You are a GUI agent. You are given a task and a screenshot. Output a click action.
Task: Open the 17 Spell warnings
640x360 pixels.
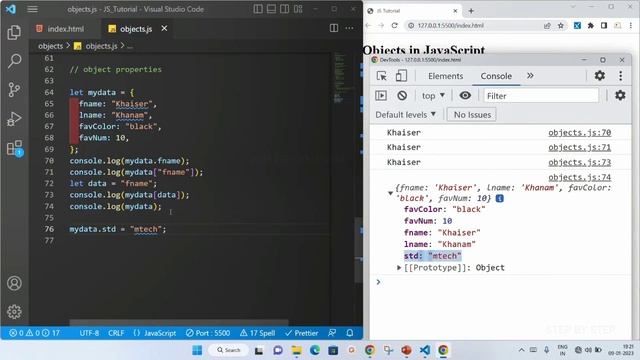(x=258, y=333)
